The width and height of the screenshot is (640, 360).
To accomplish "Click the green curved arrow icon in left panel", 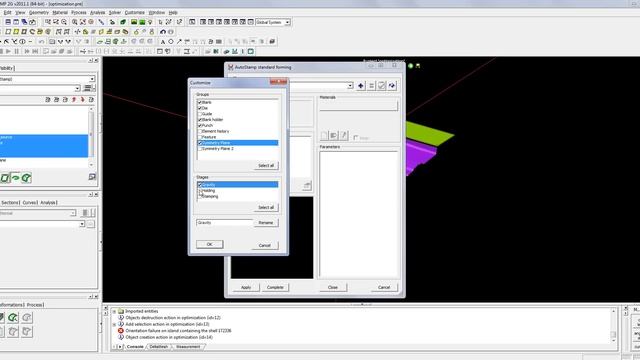I will pyautogui.click(x=16, y=178).
